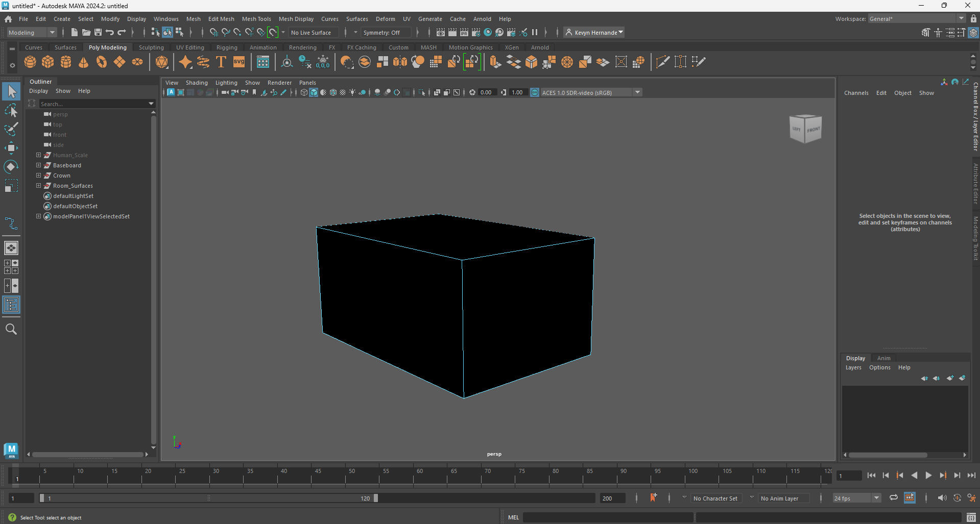Click the Open Scene folder icon
This screenshot has width=980, height=524.
(x=86, y=32)
